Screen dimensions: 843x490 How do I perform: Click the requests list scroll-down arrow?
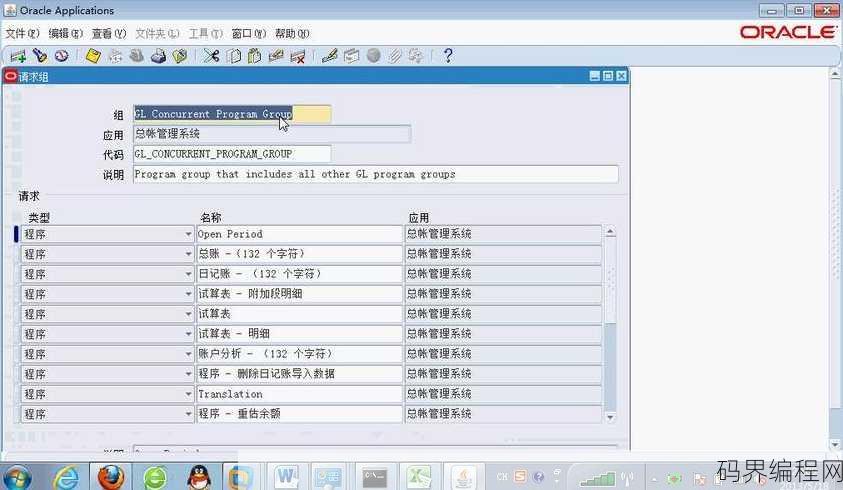click(610, 417)
